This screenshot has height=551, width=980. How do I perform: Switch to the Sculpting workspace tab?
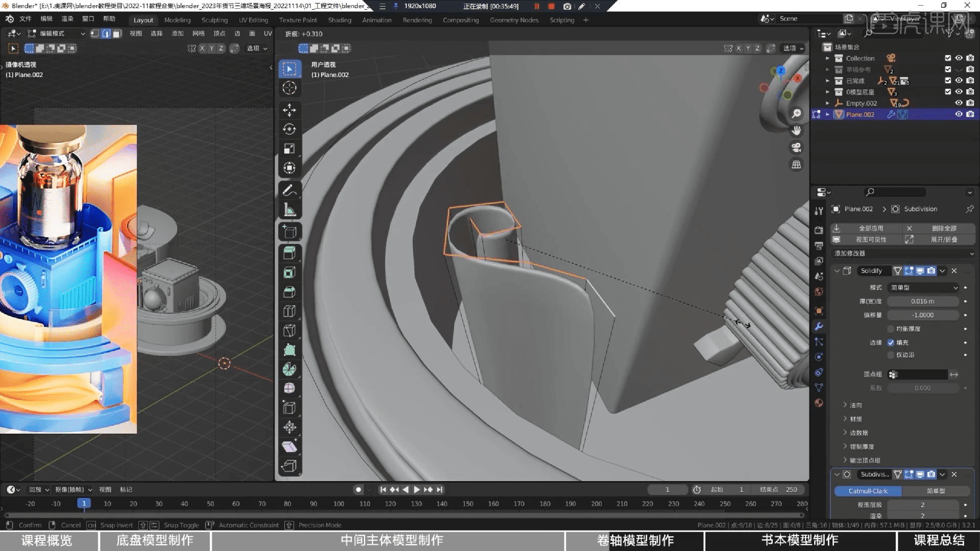coord(214,20)
